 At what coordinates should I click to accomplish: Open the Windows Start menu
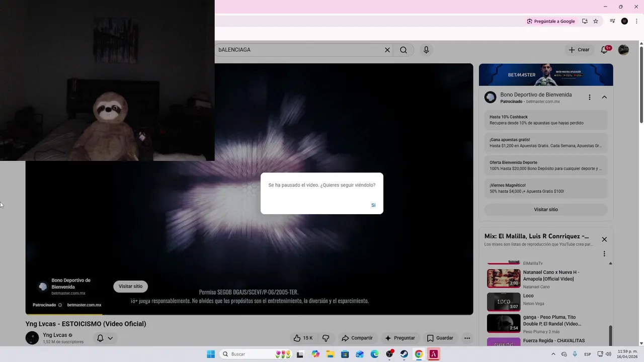[211, 354]
